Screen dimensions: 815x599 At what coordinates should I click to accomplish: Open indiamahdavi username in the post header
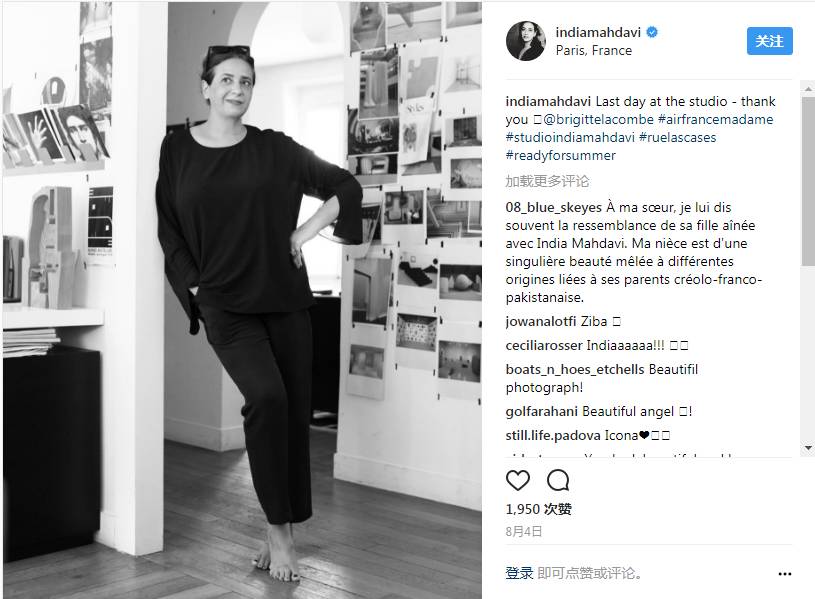(598, 32)
